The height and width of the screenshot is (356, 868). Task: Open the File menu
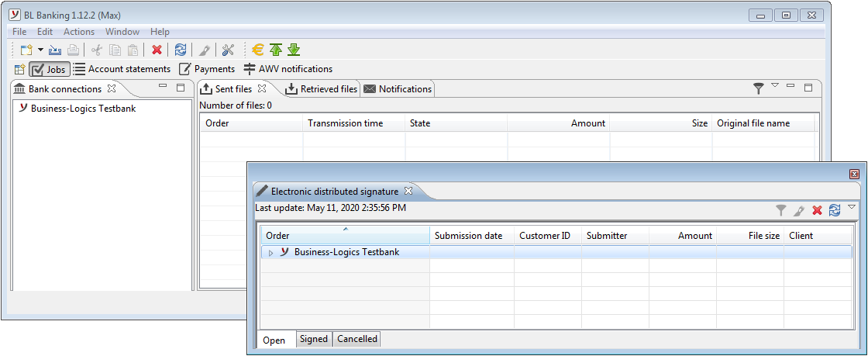[x=19, y=32]
